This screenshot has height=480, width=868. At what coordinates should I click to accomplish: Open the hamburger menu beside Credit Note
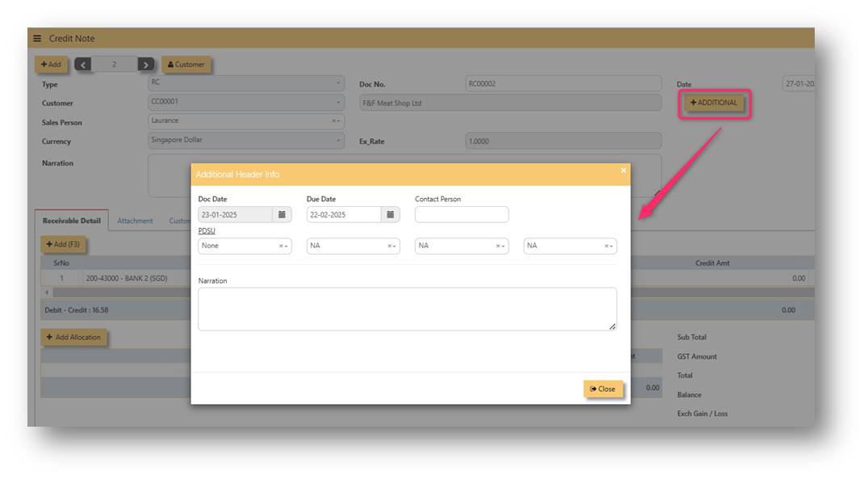pos(37,38)
